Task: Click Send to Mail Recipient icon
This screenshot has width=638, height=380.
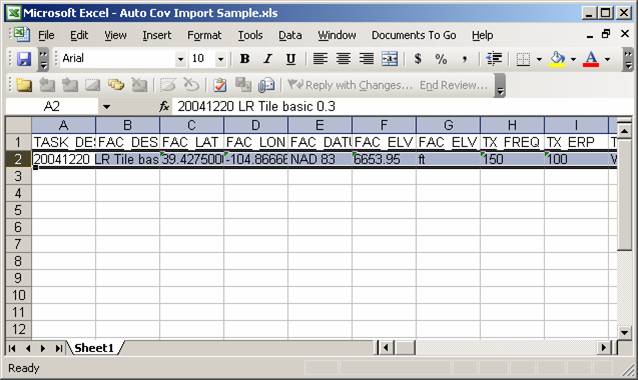Action: [267, 85]
